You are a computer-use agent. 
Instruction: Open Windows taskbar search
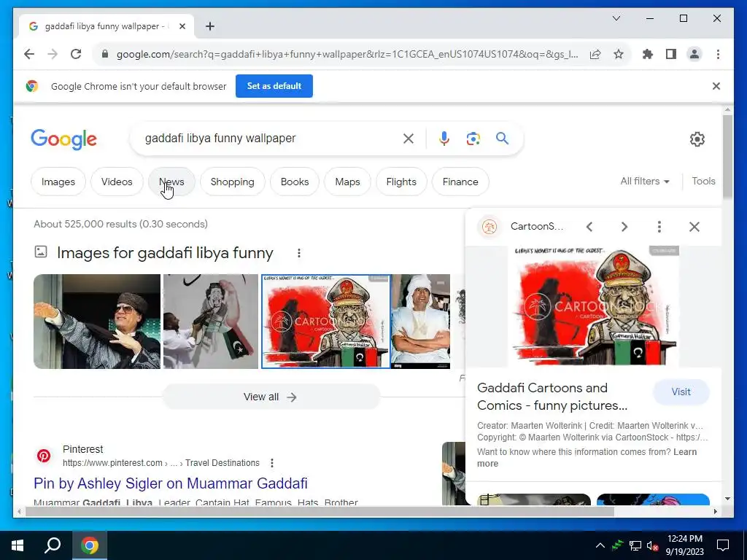53,545
